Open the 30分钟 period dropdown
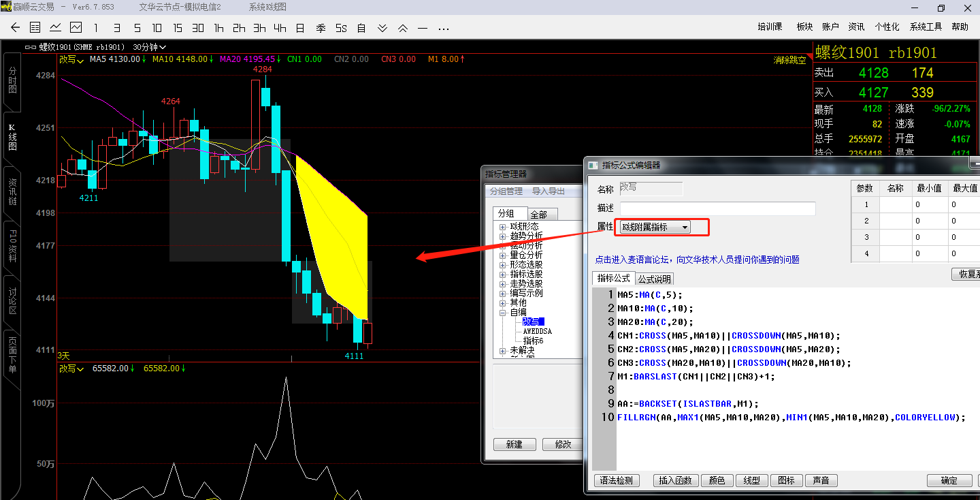The height and width of the screenshot is (500, 980). click(149, 48)
